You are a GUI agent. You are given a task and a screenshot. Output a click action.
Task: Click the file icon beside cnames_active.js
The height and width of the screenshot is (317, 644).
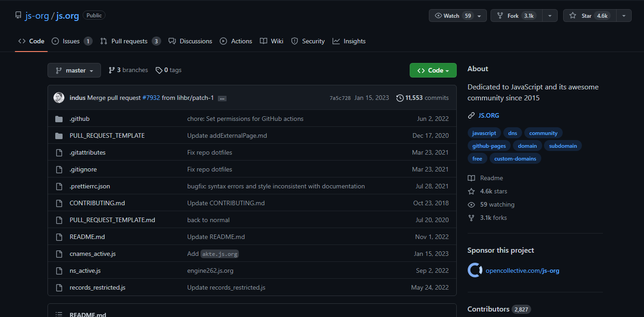click(59, 254)
